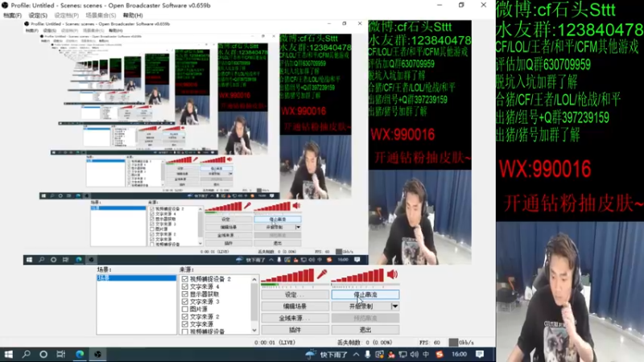Open the 设定(S) menu
Image resolution: width=644 pixels, height=362 pixels.
38,15
